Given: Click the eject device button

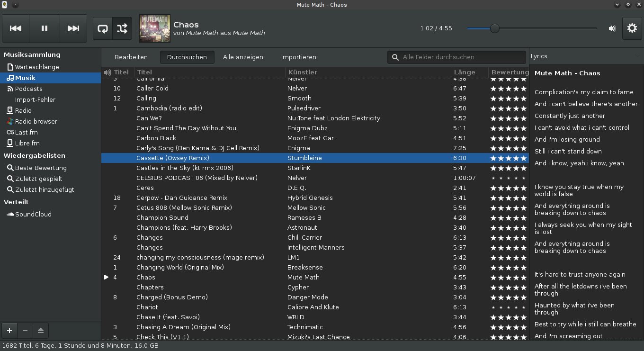Looking at the screenshot, I should (41, 330).
